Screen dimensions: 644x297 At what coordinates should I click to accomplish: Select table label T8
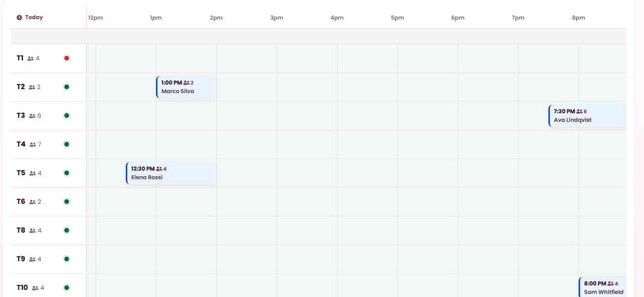point(21,230)
